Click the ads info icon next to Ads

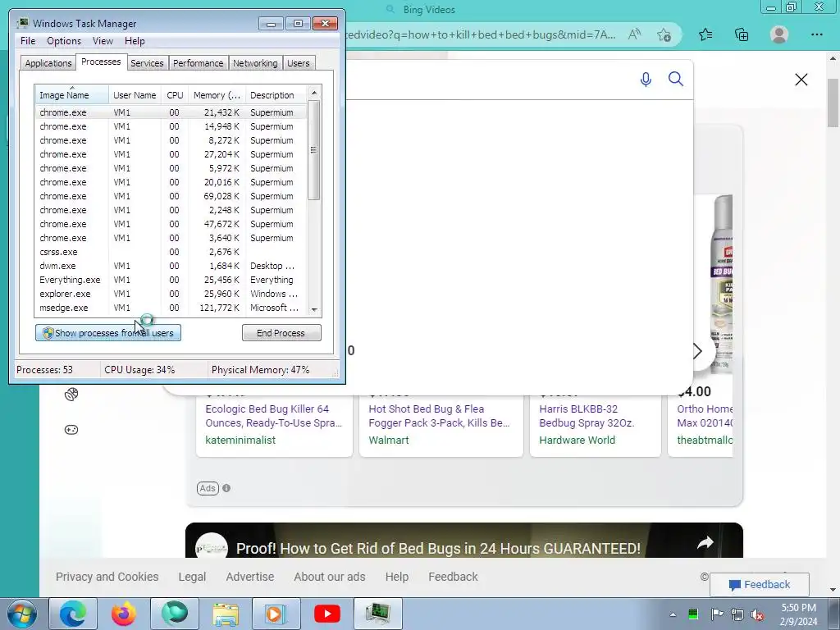point(226,488)
